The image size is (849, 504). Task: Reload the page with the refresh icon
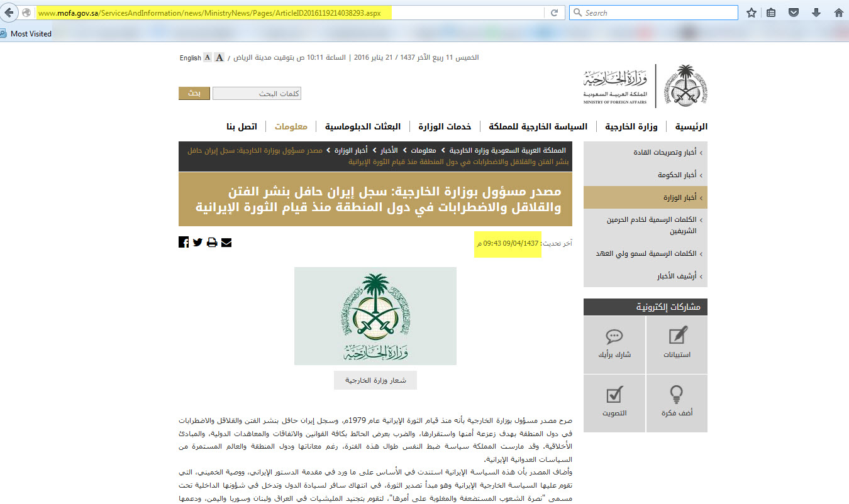[554, 13]
